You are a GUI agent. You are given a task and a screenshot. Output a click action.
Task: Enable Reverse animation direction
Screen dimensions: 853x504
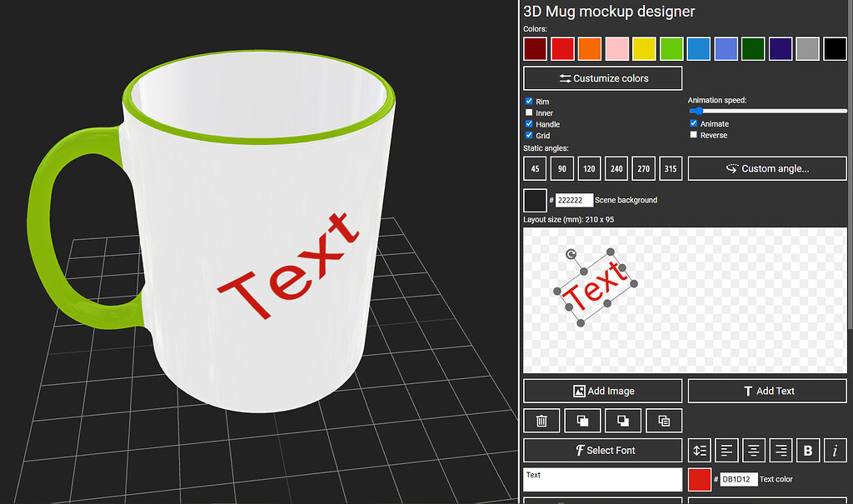coord(693,135)
